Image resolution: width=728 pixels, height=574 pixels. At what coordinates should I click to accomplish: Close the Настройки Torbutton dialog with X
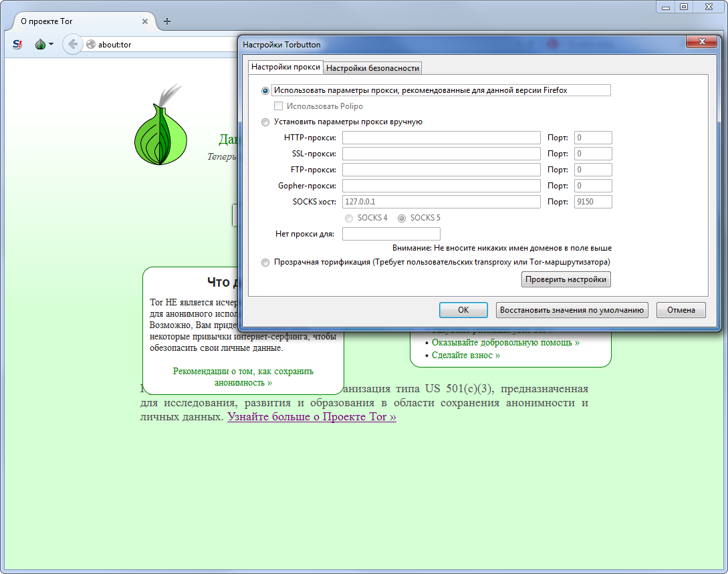[x=701, y=44]
